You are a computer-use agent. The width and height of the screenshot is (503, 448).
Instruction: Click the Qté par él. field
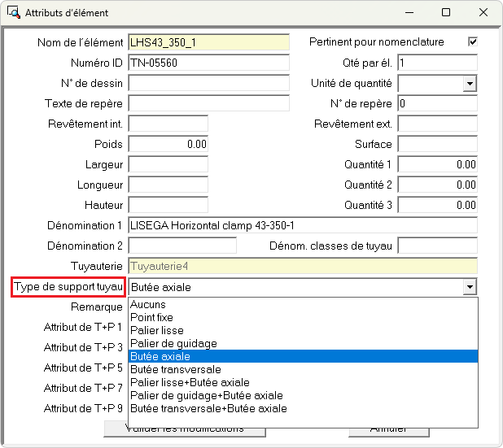pos(437,63)
